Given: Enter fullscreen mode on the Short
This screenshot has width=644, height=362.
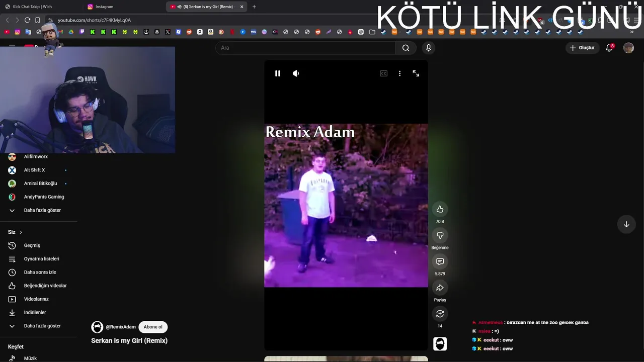Looking at the screenshot, I should coord(416,73).
